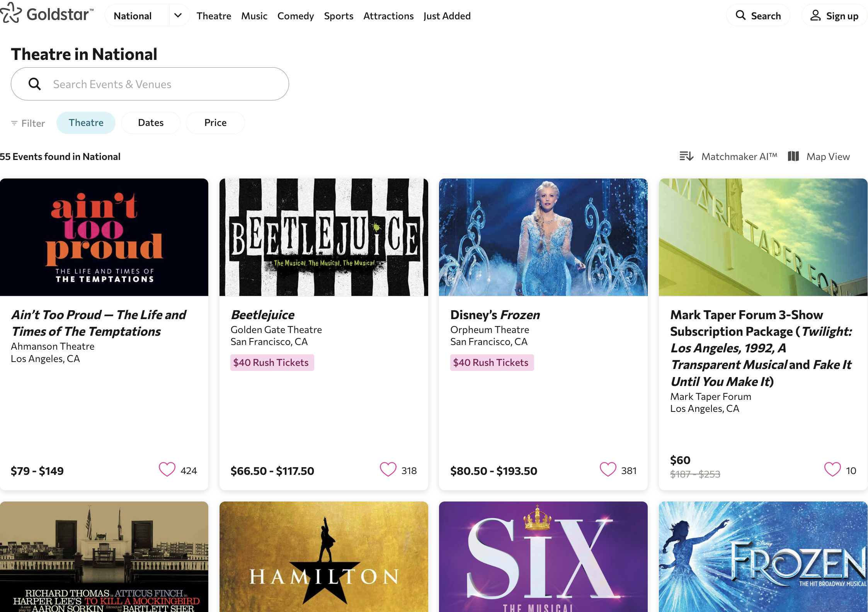This screenshot has height=612, width=868.
Task: Click the Search magnifier icon
Action: (741, 15)
